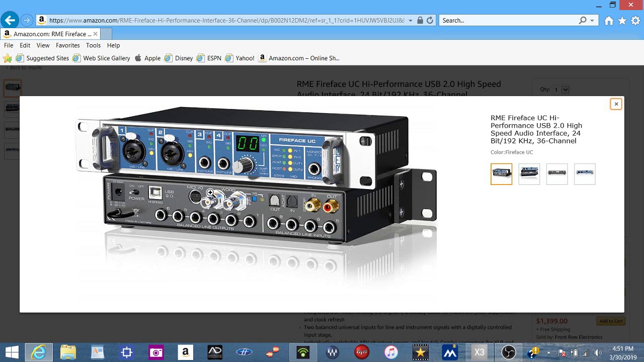644x362 pixels.
Task: Open the Favorites menu
Action: (67, 45)
